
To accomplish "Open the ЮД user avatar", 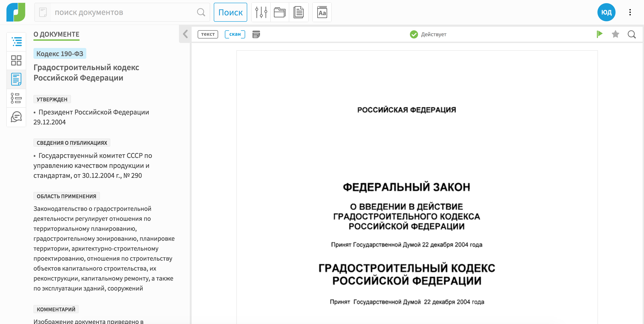I will point(606,12).
